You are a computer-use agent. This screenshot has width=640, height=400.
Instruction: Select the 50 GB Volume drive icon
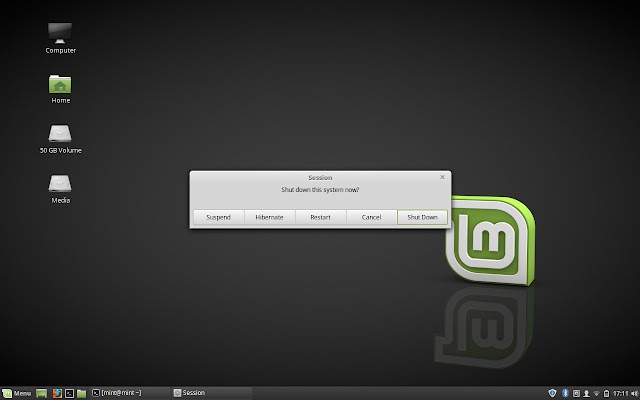tap(60, 133)
